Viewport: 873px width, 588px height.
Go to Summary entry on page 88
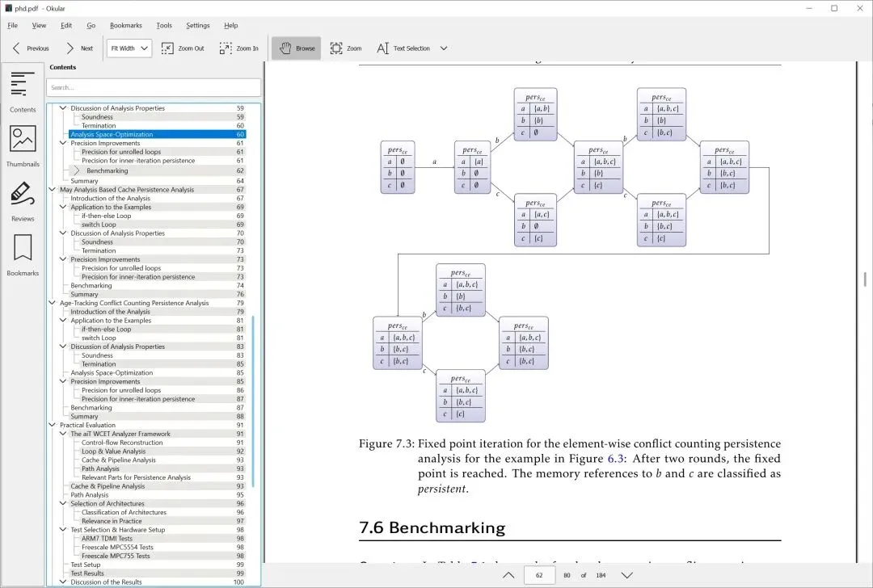point(157,417)
